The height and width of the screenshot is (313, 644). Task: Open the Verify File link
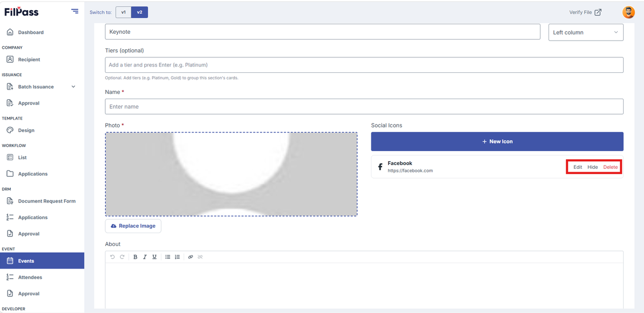pyautogui.click(x=585, y=12)
